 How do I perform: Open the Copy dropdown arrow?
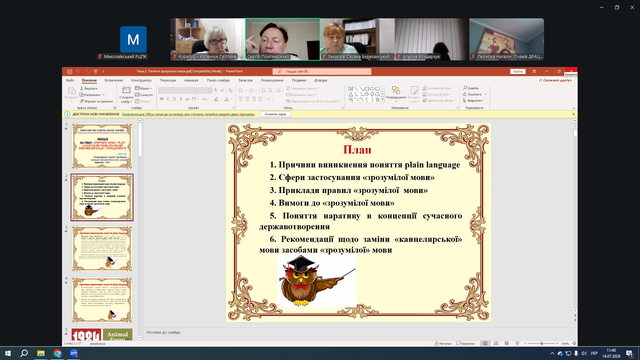tap(104, 95)
